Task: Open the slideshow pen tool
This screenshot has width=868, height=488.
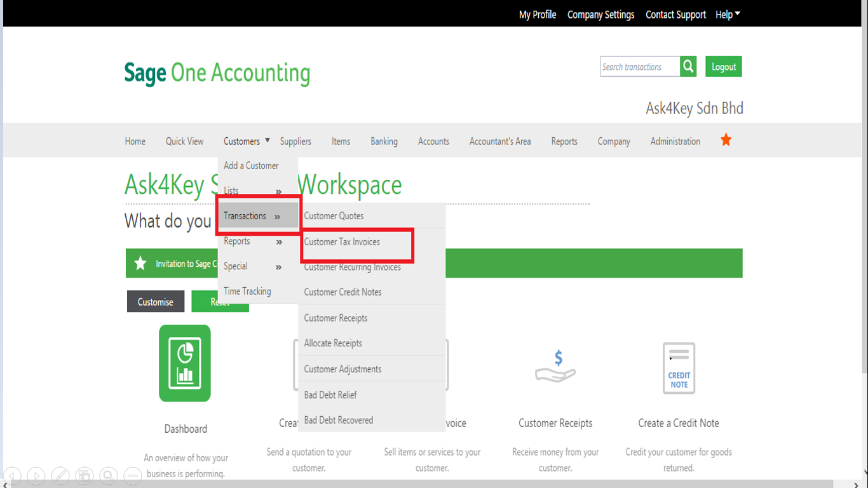Action: (60, 475)
